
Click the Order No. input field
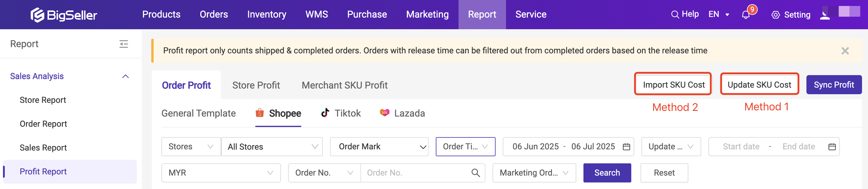[x=415, y=173]
